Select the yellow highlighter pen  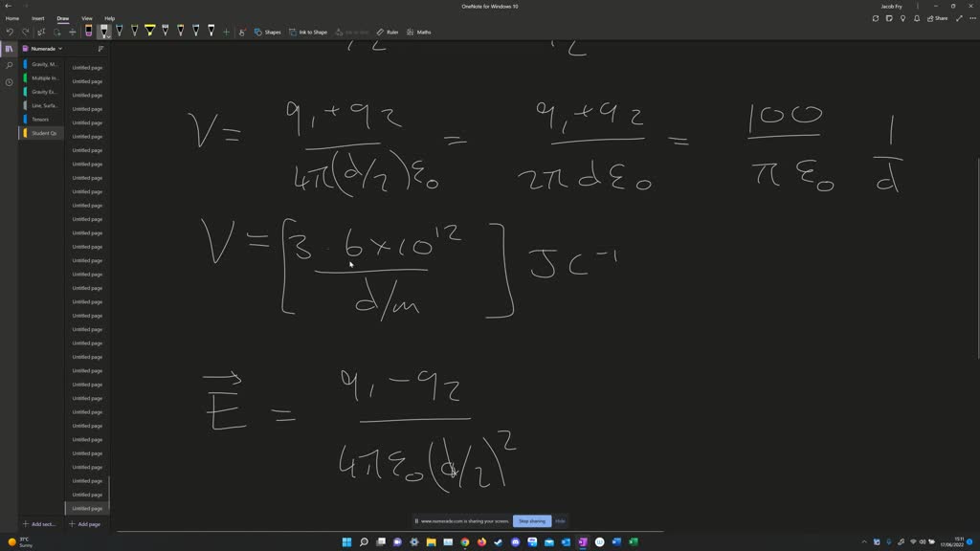point(151,31)
